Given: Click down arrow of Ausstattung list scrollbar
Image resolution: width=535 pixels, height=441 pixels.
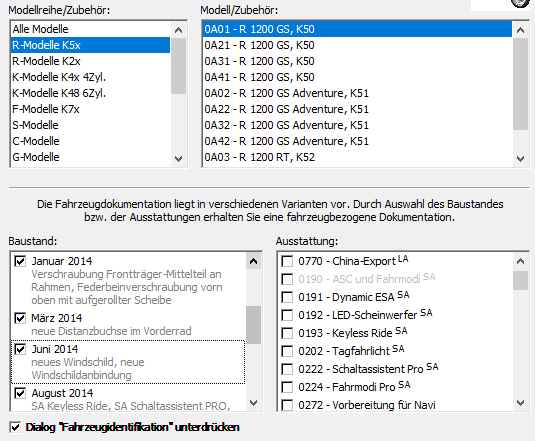Looking at the screenshot, I should tap(520, 403).
